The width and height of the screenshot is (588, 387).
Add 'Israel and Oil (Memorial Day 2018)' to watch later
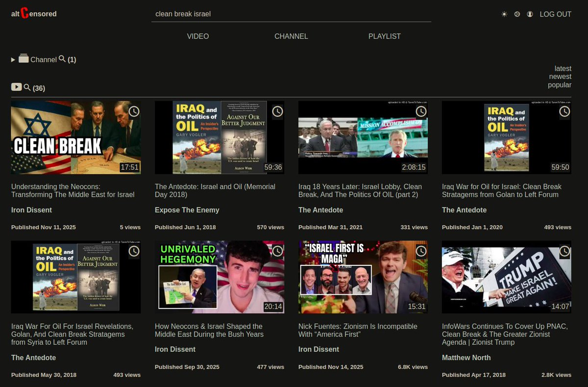(277, 111)
